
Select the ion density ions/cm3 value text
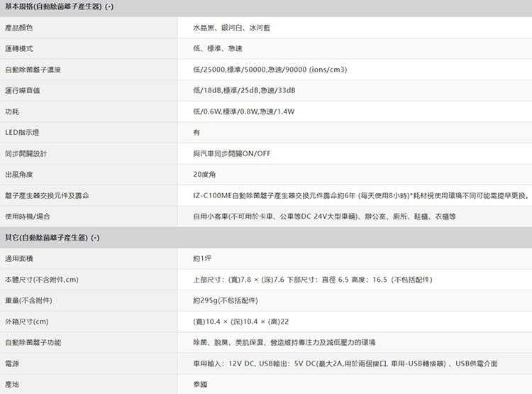[x=270, y=70]
